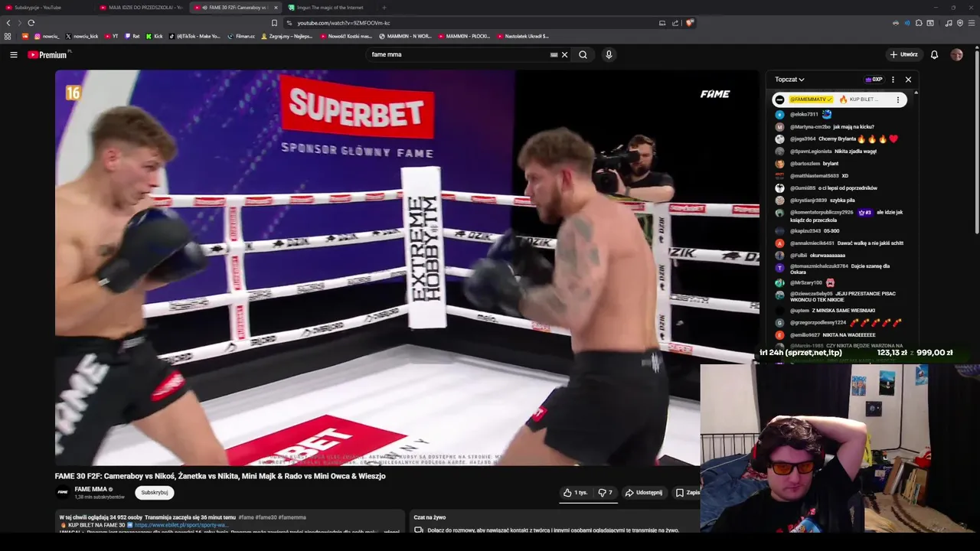Image resolution: width=980 pixels, height=551 pixels.
Task: Open the MAMMON - PŁOCKI bookmark
Action: click(464, 36)
